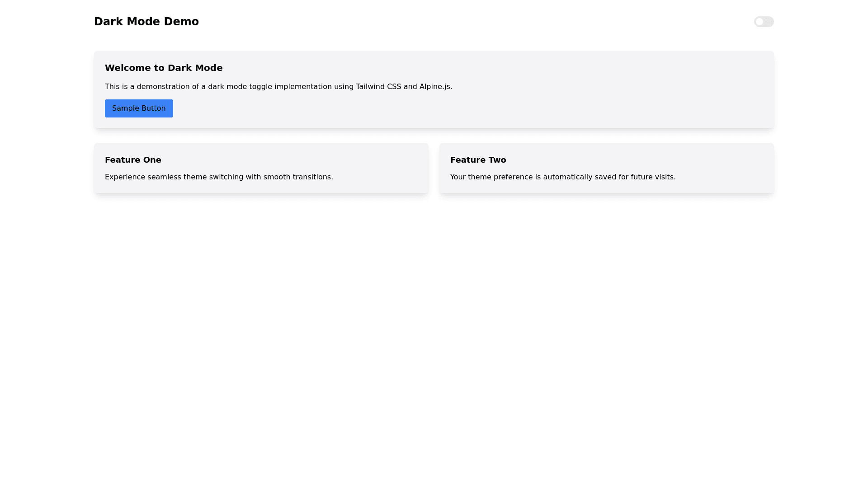
Task: Click the word Demo in the page title
Action: pos(181,22)
